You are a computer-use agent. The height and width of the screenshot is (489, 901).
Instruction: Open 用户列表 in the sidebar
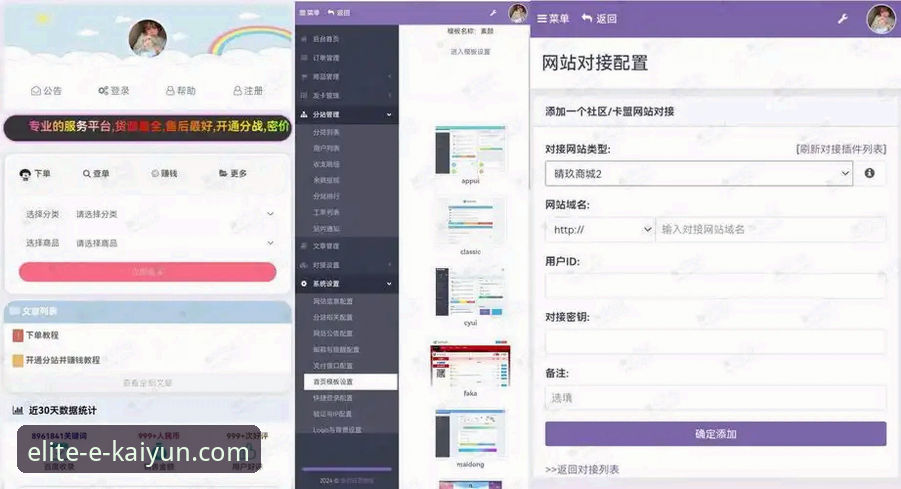click(x=326, y=148)
